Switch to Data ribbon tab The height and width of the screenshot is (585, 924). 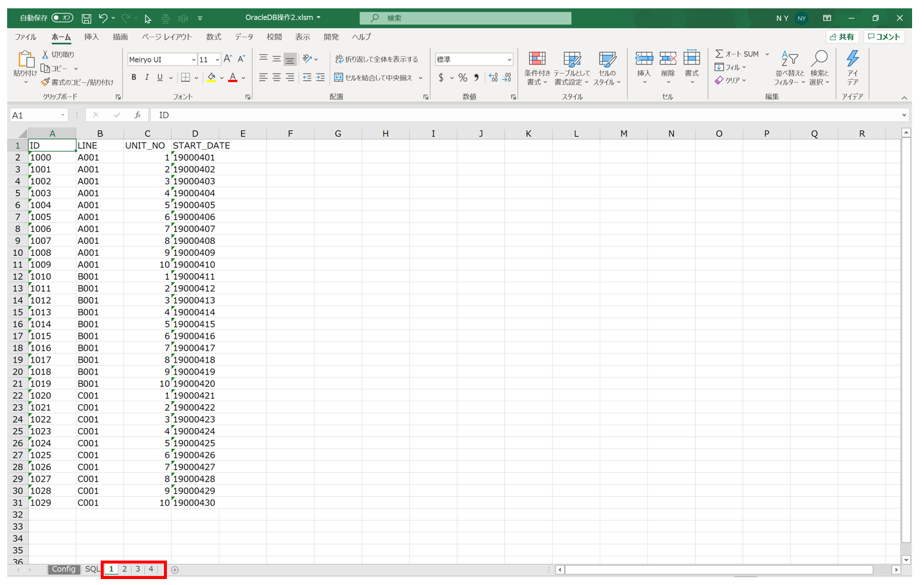click(x=244, y=37)
